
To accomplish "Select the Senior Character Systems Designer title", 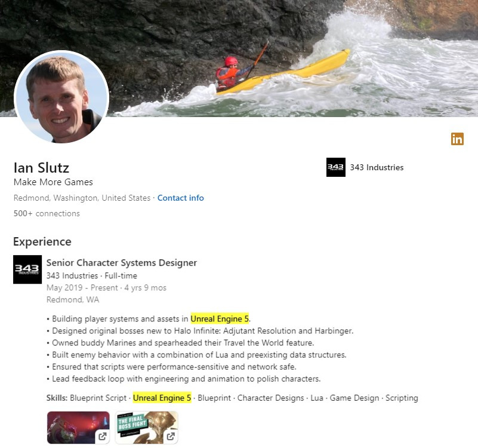I will tap(122, 263).
